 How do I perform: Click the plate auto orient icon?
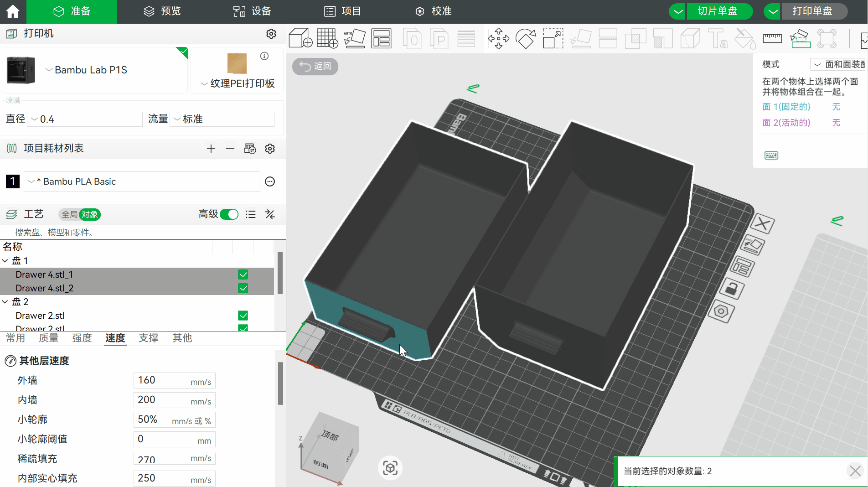pyautogui.click(x=753, y=245)
